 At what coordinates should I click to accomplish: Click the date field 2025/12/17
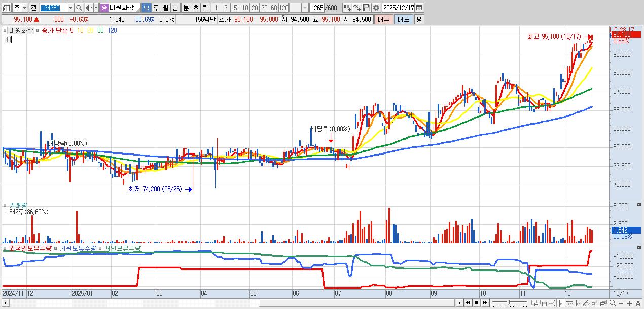click(x=398, y=8)
